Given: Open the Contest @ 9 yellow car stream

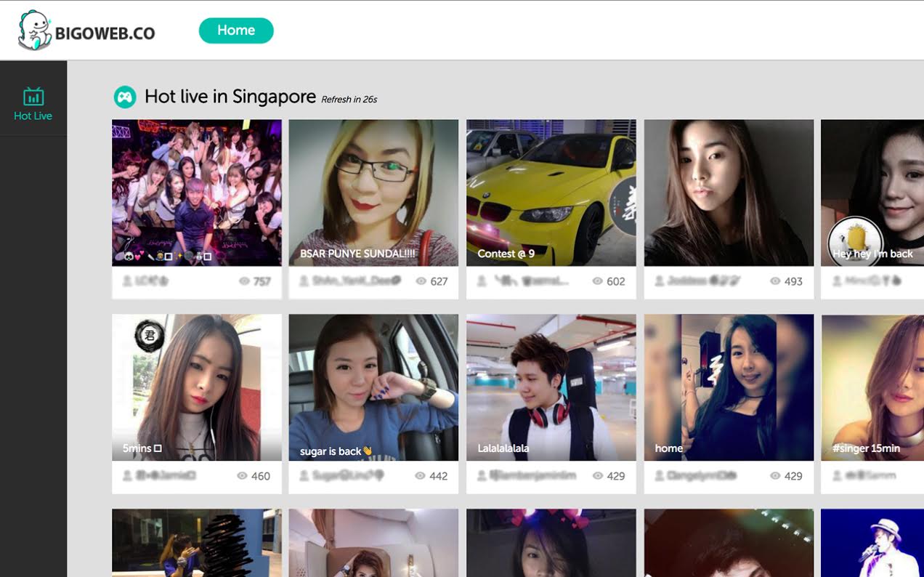Looking at the screenshot, I should (551, 193).
